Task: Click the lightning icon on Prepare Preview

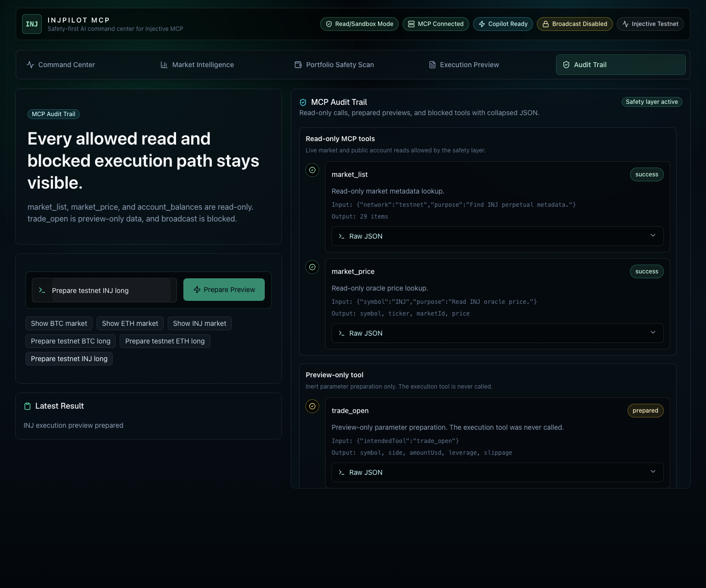Action: (x=197, y=290)
